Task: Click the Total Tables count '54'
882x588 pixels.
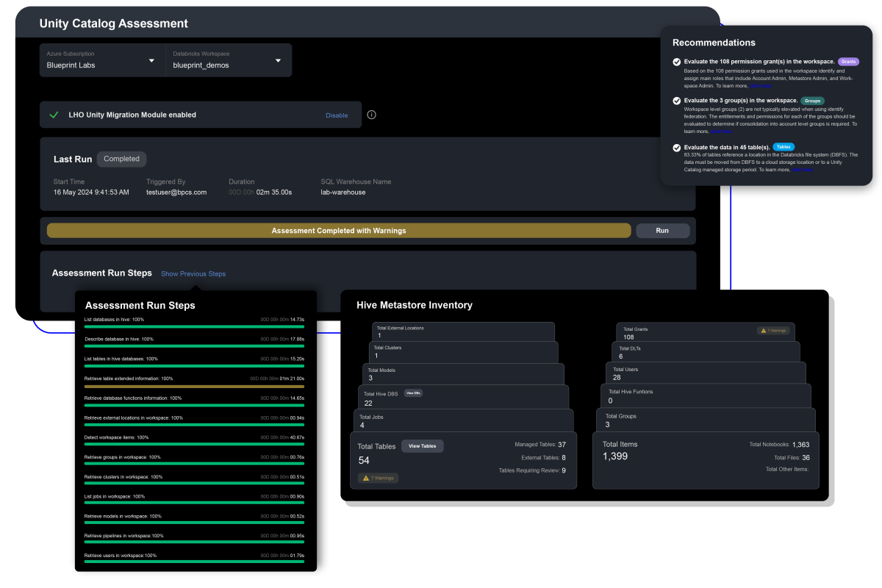Action: coord(364,460)
